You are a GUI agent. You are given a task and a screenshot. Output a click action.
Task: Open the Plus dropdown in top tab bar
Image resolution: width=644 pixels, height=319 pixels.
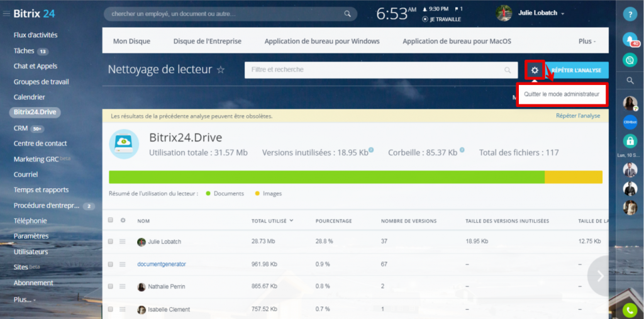point(587,41)
